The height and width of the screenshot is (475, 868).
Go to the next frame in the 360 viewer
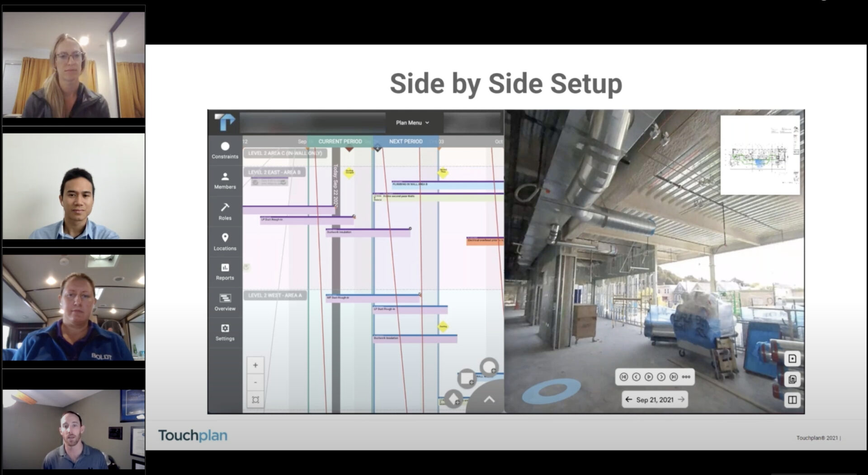661,377
